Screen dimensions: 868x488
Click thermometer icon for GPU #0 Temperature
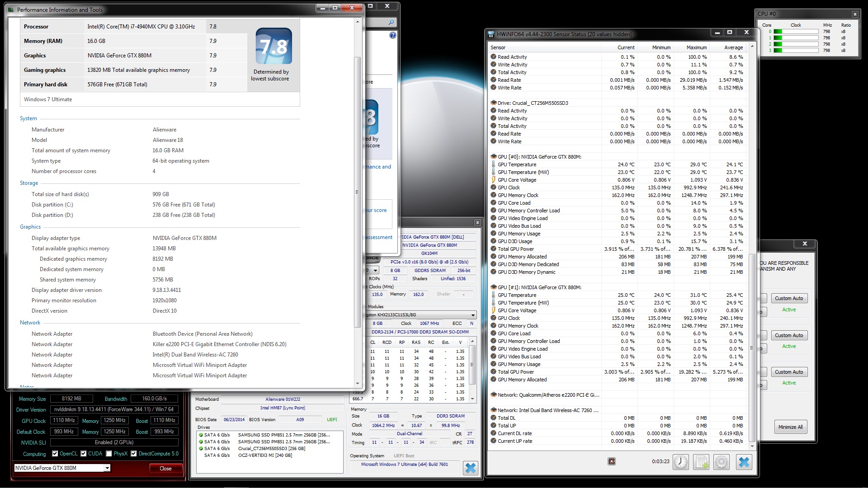pos(493,164)
